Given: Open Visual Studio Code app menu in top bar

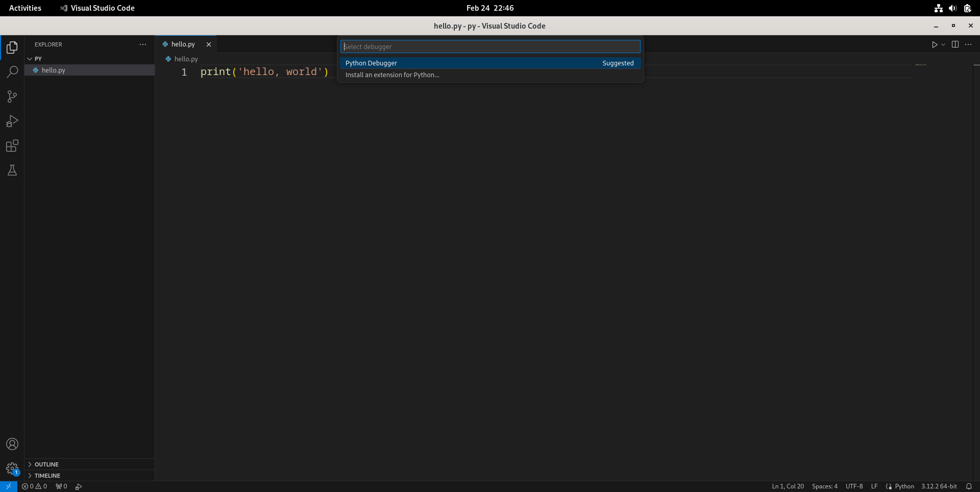Looking at the screenshot, I should [97, 8].
